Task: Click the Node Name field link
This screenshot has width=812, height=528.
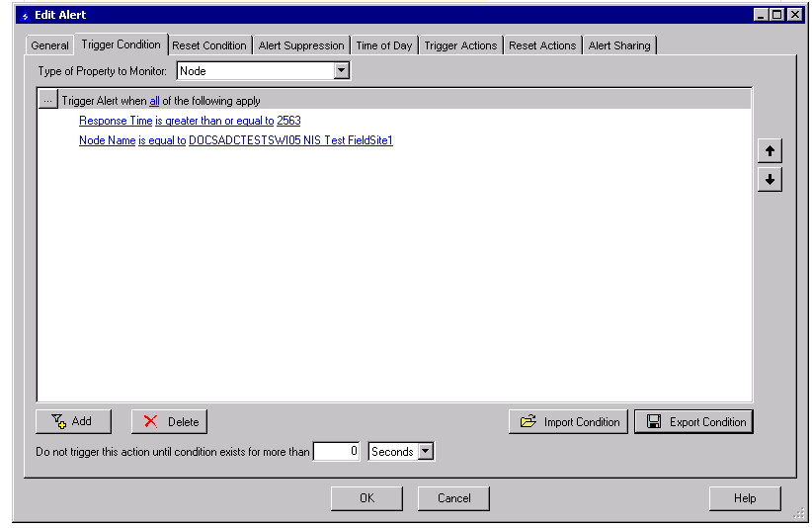Action: click(108, 139)
